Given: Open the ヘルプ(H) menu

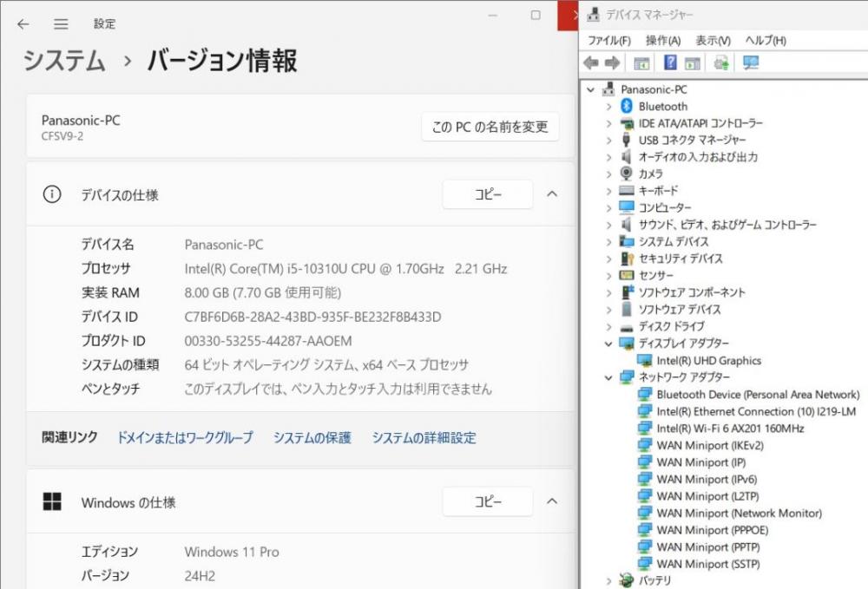Looking at the screenshot, I should tap(766, 41).
